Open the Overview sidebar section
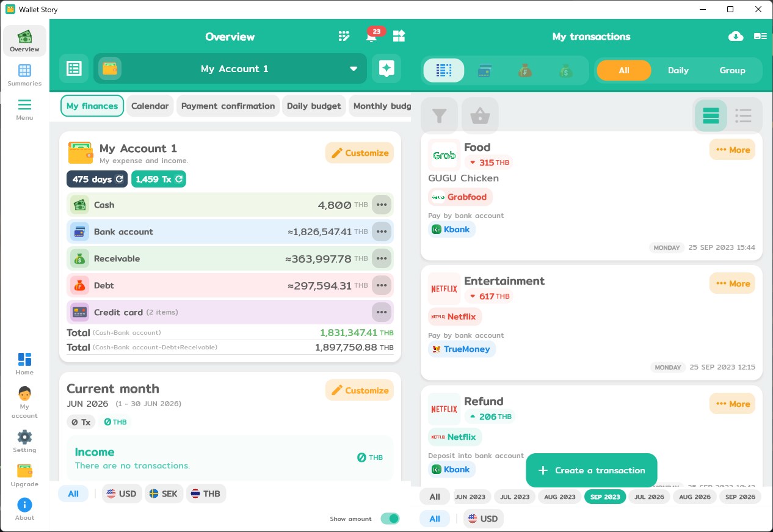 [x=24, y=41]
